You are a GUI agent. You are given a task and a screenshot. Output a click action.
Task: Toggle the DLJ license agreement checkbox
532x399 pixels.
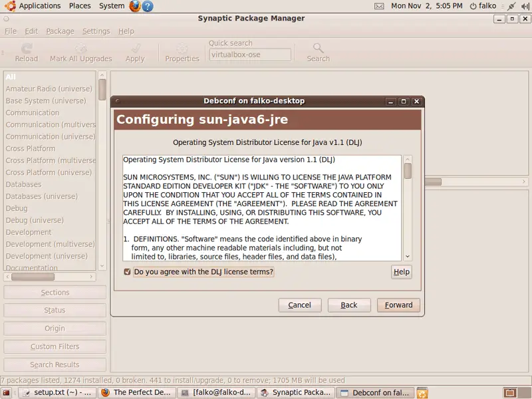127,272
